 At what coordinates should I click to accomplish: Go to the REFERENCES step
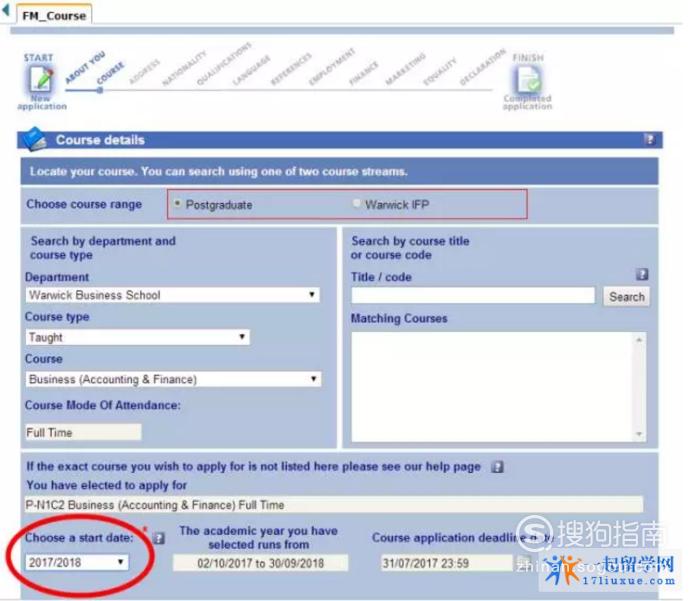(291, 68)
